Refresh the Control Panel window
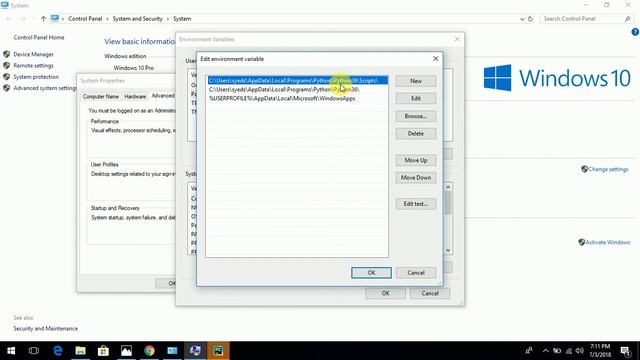The height and width of the screenshot is (360, 640). coord(531,19)
